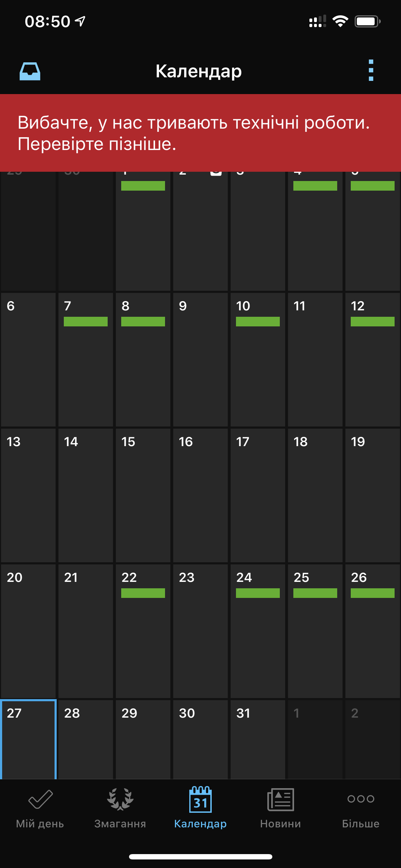Open day 18 calendar cell
401x868 pixels.
pos(315,495)
